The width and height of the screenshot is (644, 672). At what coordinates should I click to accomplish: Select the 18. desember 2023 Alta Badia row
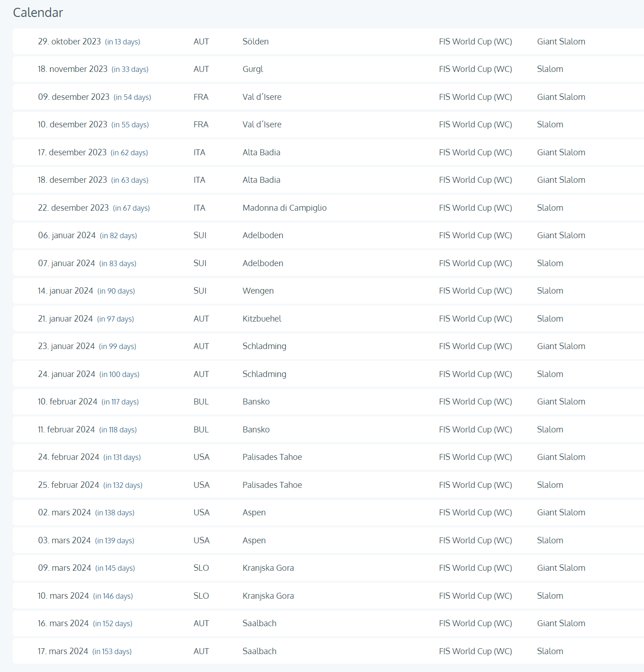(328, 180)
